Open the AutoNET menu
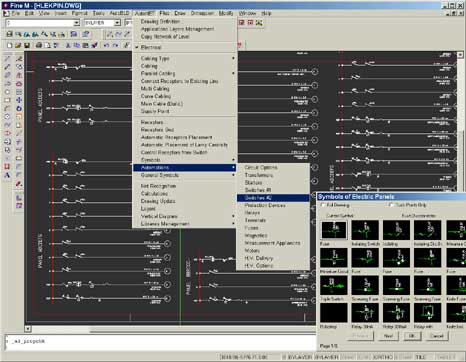 [145, 13]
